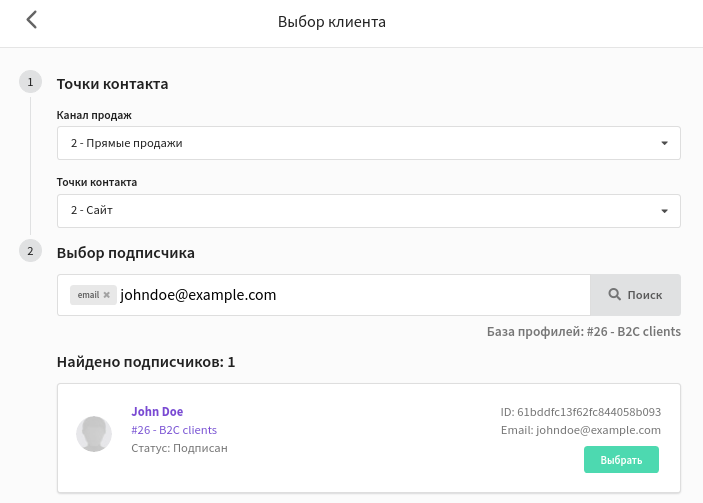Go back using the left chevron arrow
Screen dimensions: 703x503
coord(31,20)
